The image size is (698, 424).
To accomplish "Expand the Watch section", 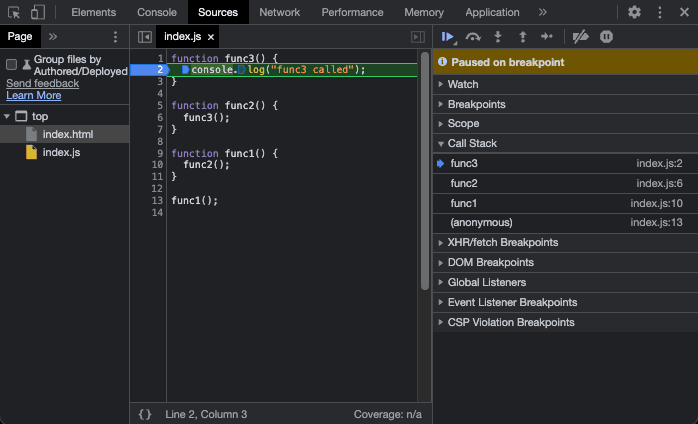I will pyautogui.click(x=565, y=84).
